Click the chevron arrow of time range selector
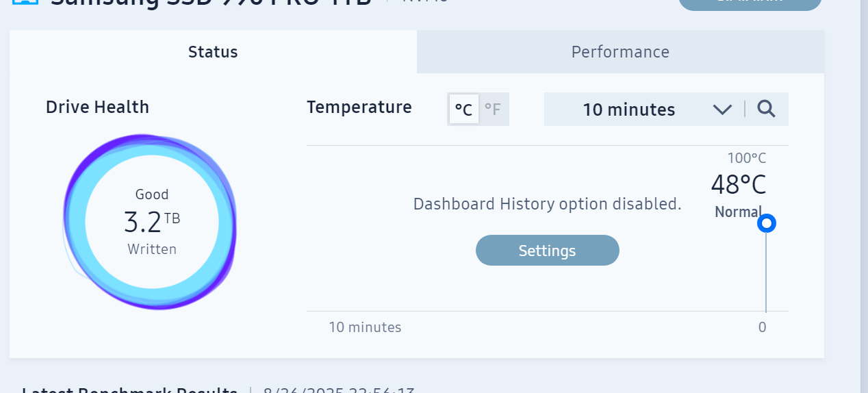The image size is (868, 393). coord(722,110)
